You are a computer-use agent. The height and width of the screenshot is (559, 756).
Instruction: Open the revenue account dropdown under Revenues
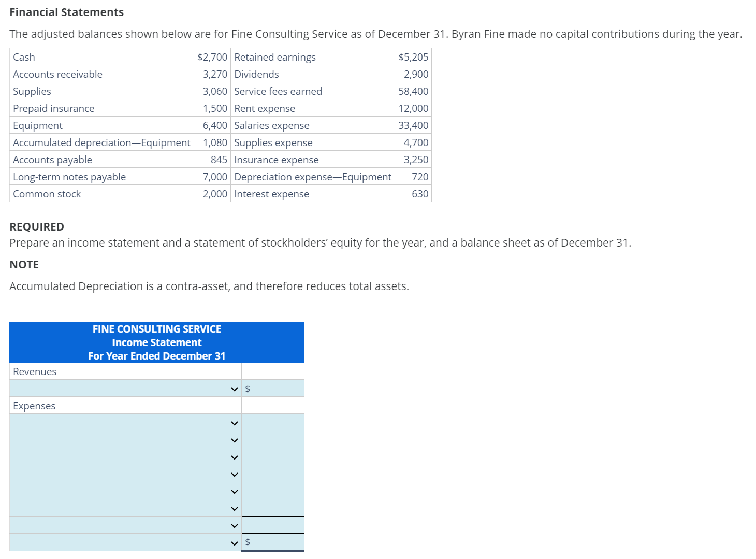click(x=234, y=388)
